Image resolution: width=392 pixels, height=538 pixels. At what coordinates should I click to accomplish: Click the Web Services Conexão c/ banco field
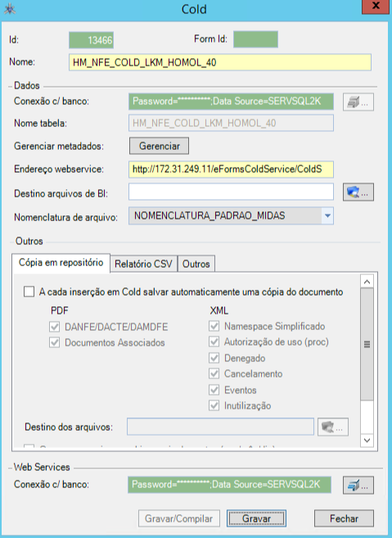[229, 485]
